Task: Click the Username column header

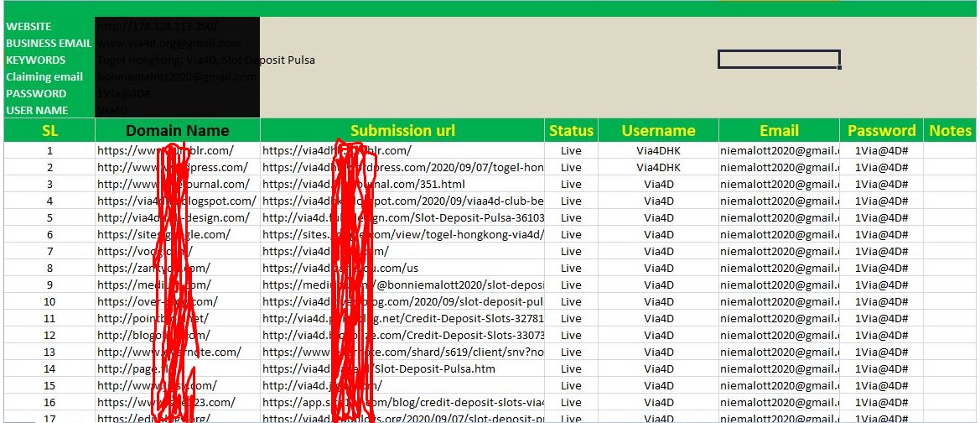Action: (x=658, y=130)
